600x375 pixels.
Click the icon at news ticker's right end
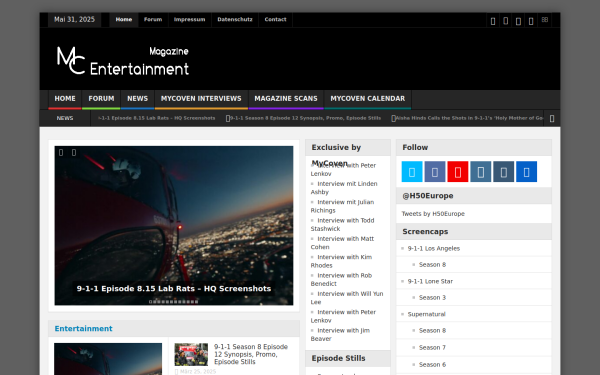(x=552, y=119)
